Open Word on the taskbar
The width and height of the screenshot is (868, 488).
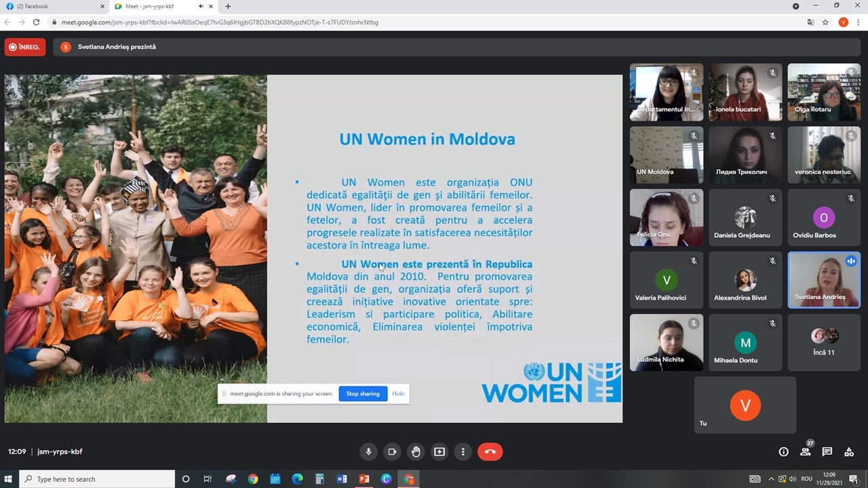[342, 479]
